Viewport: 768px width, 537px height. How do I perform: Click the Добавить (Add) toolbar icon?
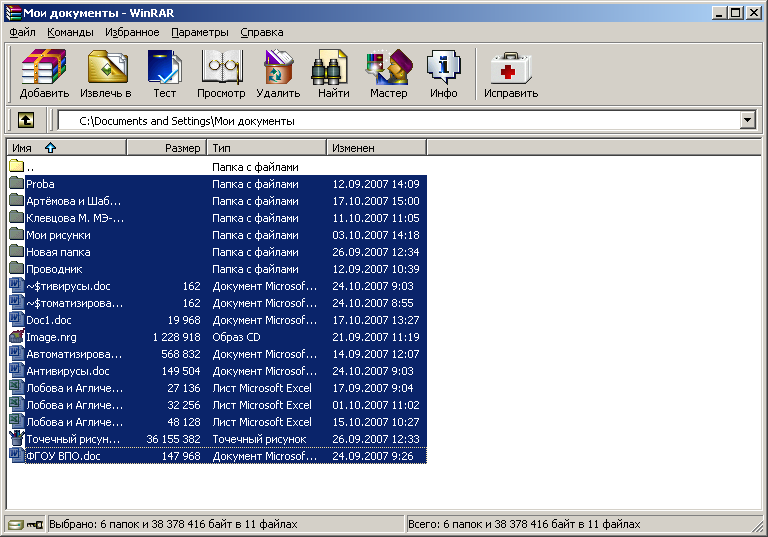pos(44,66)
